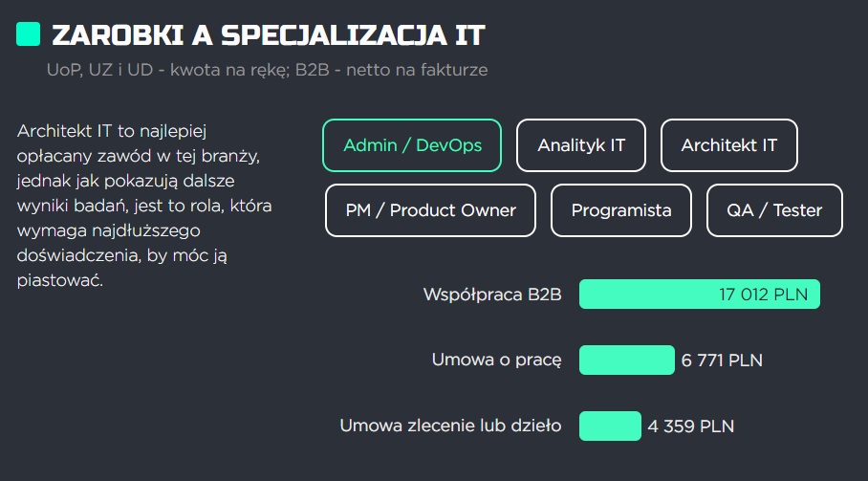Switch to the Analityk IT tab
Viewport: 868px width, 481px height.
(x=581, y=145)
